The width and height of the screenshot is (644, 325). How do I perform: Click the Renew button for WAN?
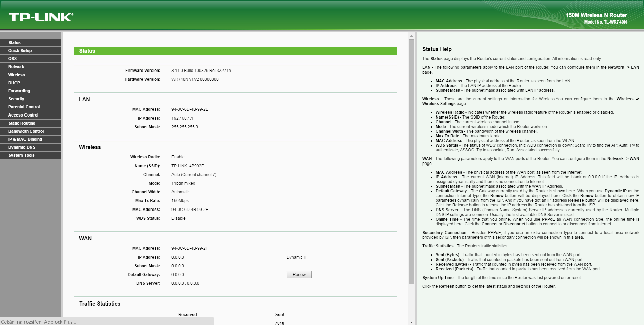[x=299, y=275]
